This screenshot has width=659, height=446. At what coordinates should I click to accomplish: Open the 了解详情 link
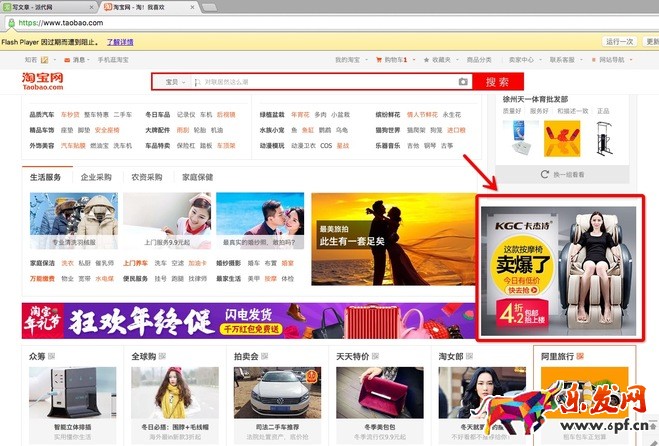point(119,42)
